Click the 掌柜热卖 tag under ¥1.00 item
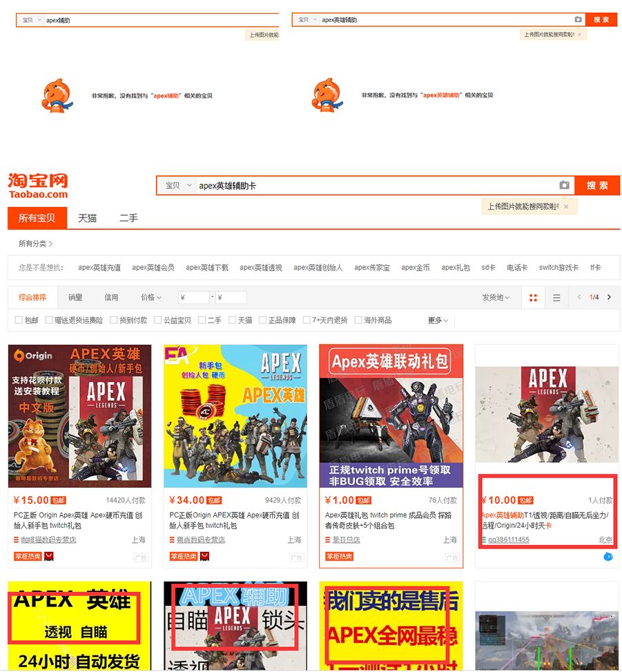This screenshot has width=622, height=672. point(340,556)
